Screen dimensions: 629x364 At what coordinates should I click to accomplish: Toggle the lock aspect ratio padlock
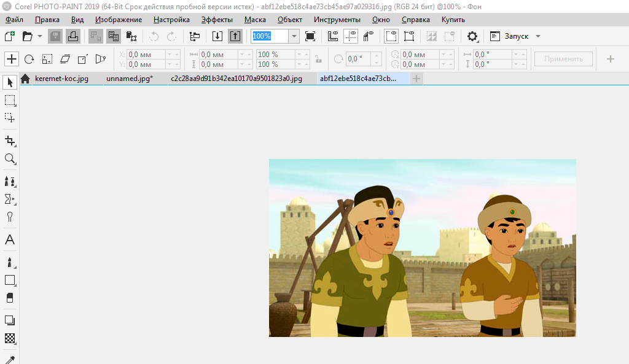point(318,60)
